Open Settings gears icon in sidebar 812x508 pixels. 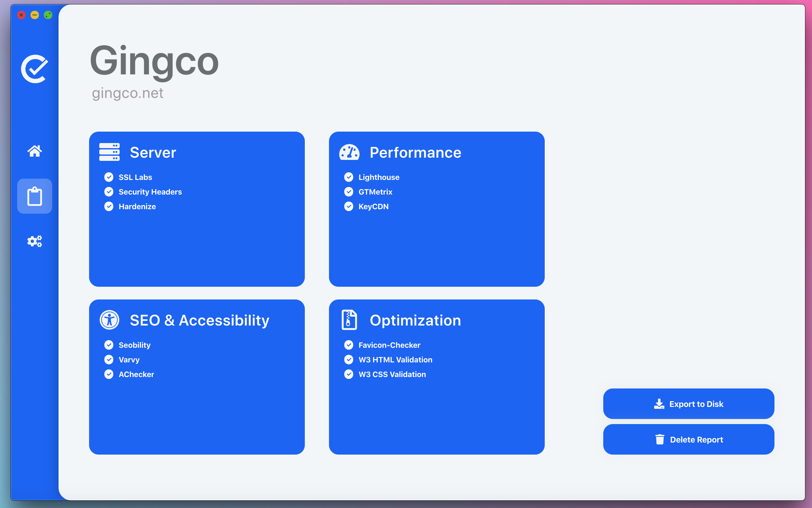35,241
